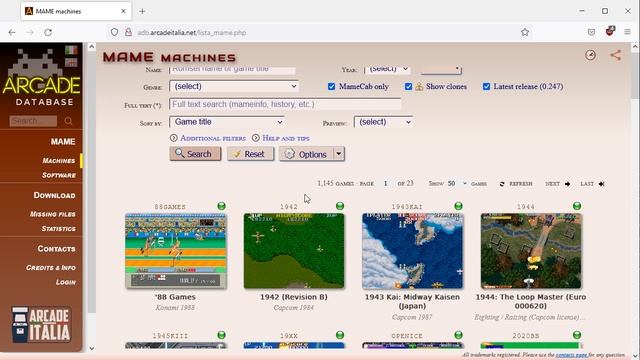Viewport: 640px width, 360px height.
Task: Click the green status dot for 1943KAI
Action: [x=458, y=206]
